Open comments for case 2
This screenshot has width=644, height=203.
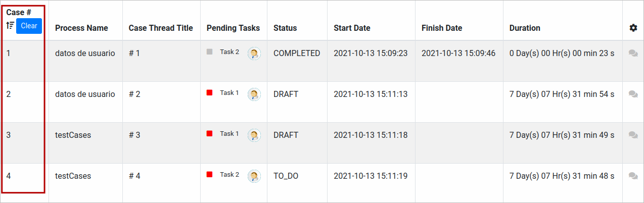633,94
